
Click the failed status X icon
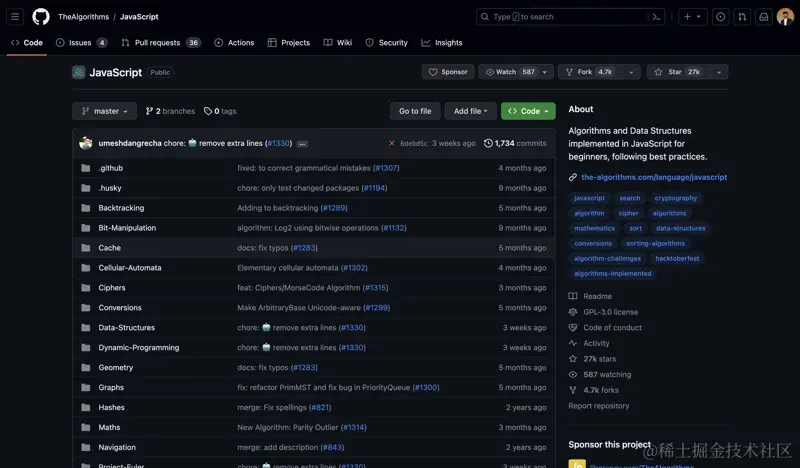click(x=391, y=143)
